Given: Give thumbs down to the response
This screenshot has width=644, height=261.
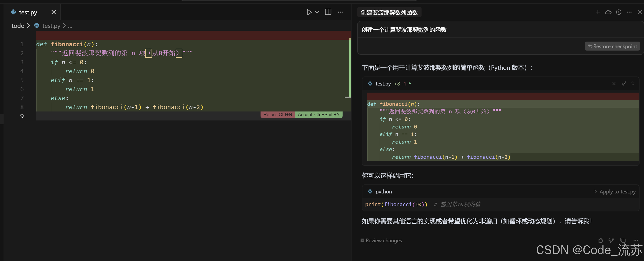Looking at the screenshot, I should tap(611, 240).
